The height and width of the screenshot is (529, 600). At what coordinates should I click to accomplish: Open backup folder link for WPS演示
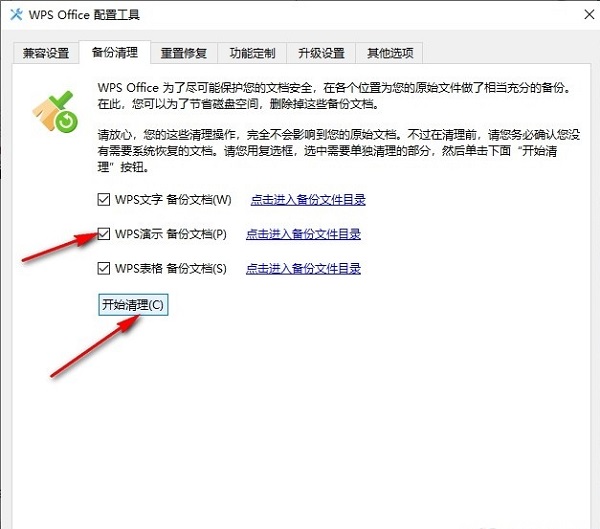(x=303, y=234)
